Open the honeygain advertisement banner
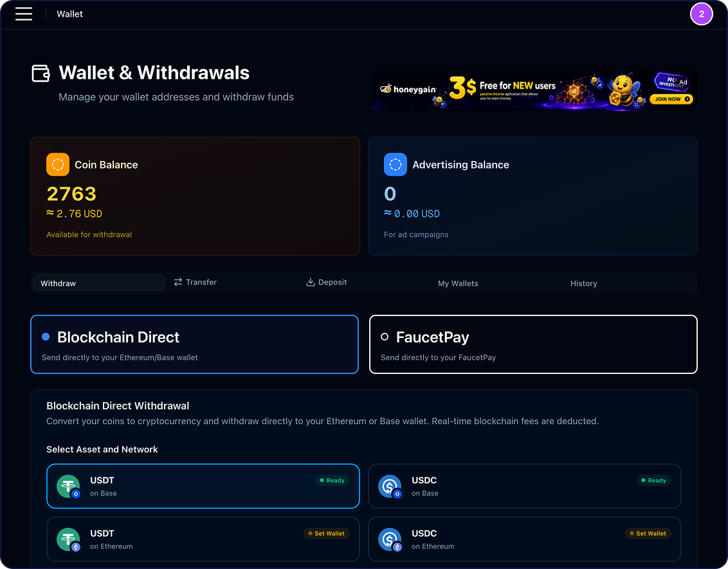The width and height of the screenshot is (728, 569). [534, 91]
